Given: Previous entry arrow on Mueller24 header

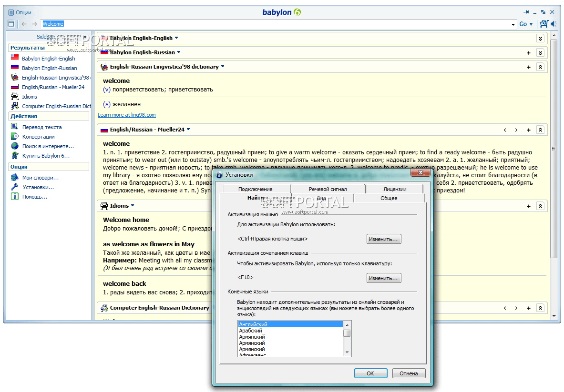Looking at the screenshot, I should [x=505, y=130].
